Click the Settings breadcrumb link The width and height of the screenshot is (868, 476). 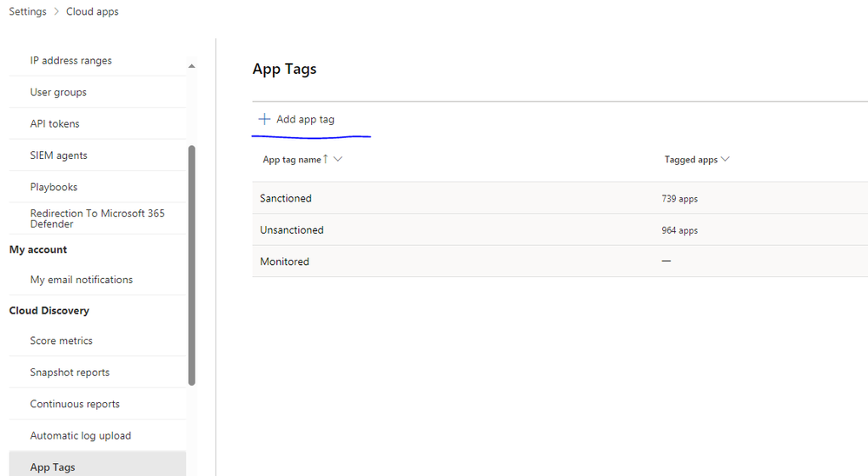(28, 12)
